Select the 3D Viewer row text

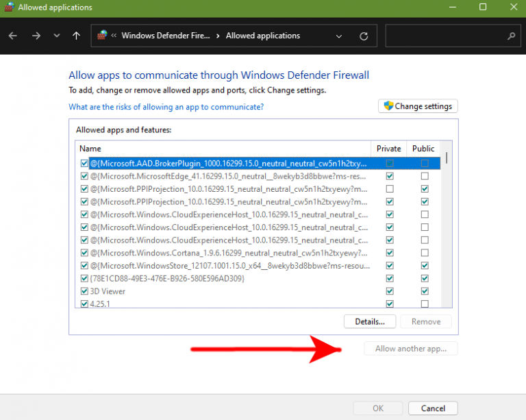pos(108,291)
